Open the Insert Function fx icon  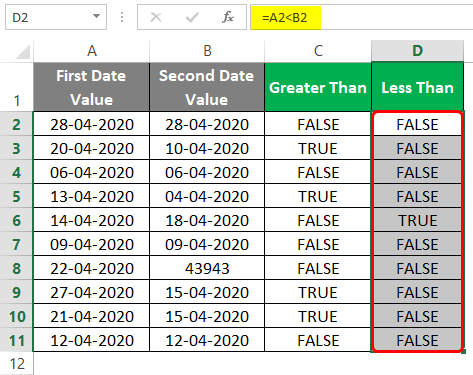(x=228, y=17)
